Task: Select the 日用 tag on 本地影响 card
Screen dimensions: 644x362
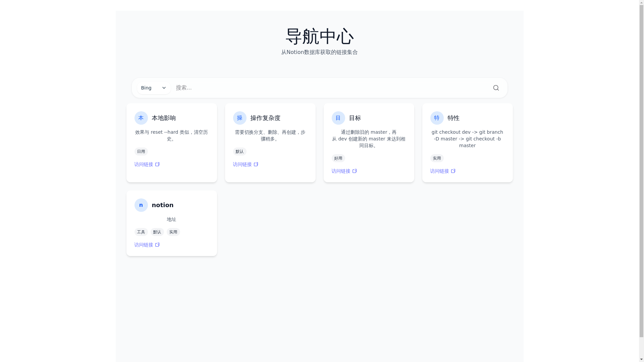Action: (141, 152)
